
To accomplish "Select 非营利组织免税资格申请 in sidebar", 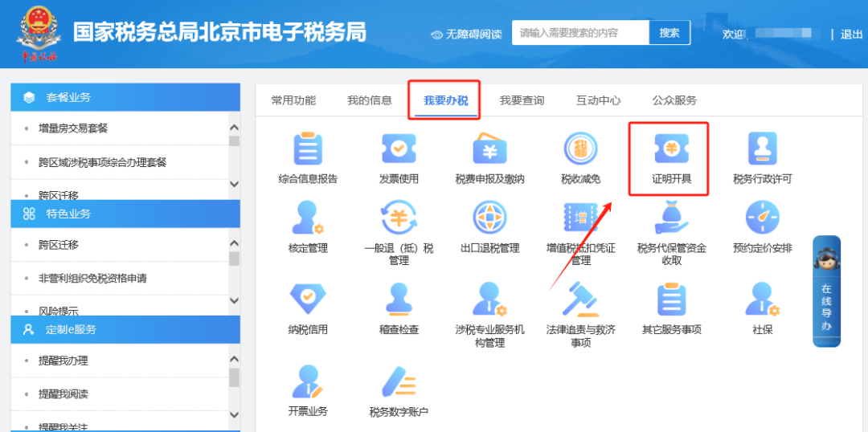I will coord(92,279).
